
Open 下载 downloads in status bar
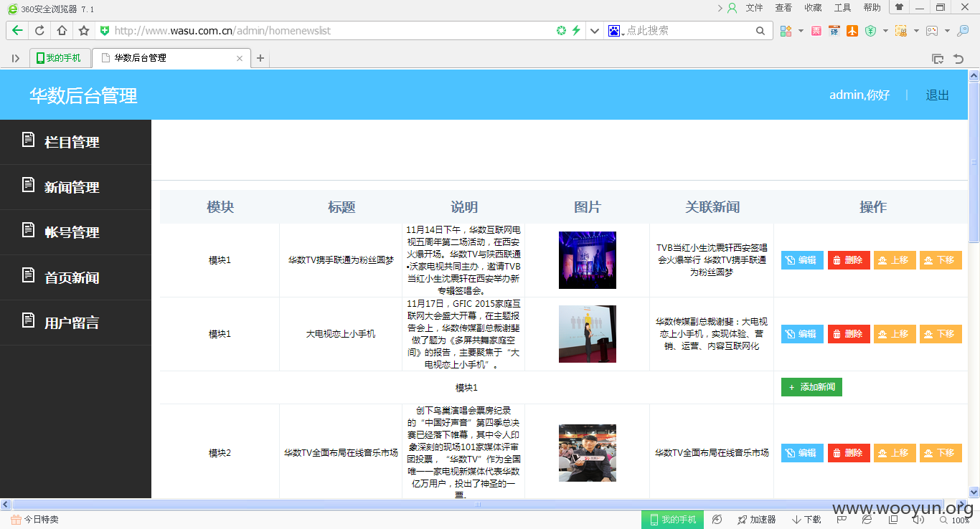click(x=806, y=520)
